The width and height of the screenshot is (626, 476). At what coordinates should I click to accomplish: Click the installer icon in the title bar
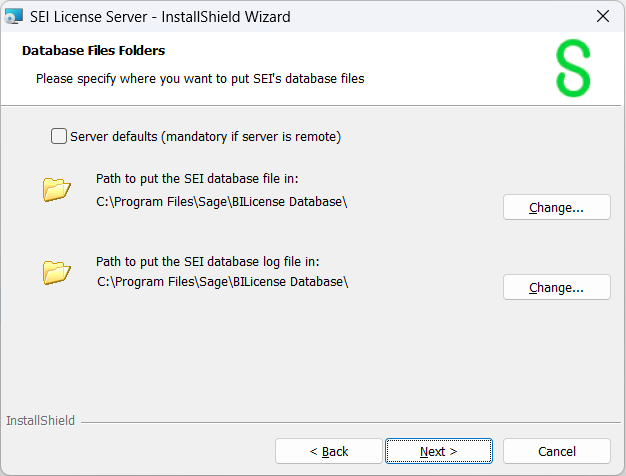15,16
